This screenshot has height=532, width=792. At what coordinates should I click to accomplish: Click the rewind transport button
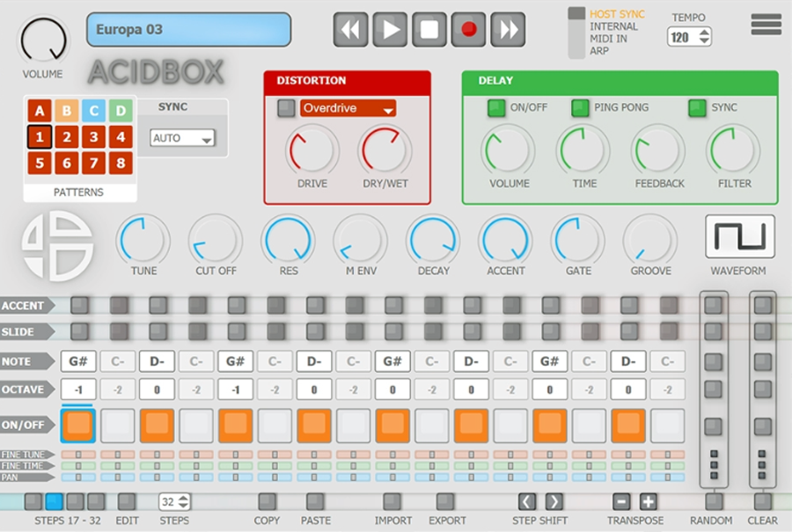pos(350,29)
